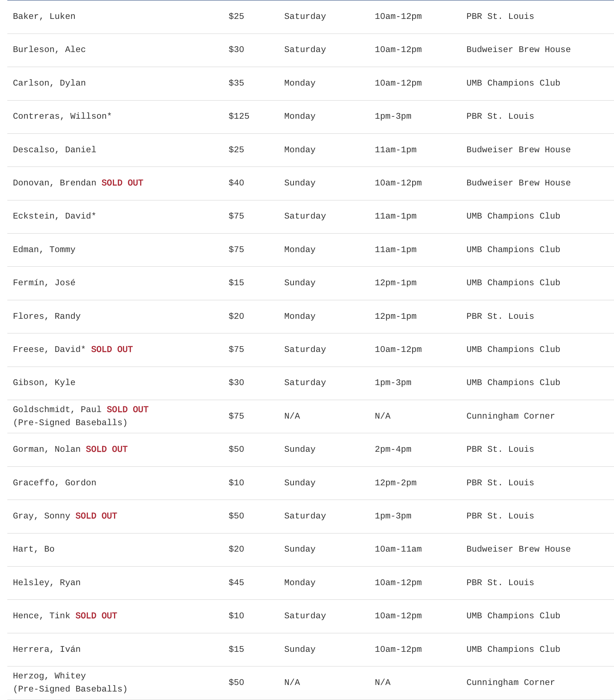This screenshot has width=614, height=700.
Task: Select the Burleson, Alec row name
Action: (x=49, y=49)
